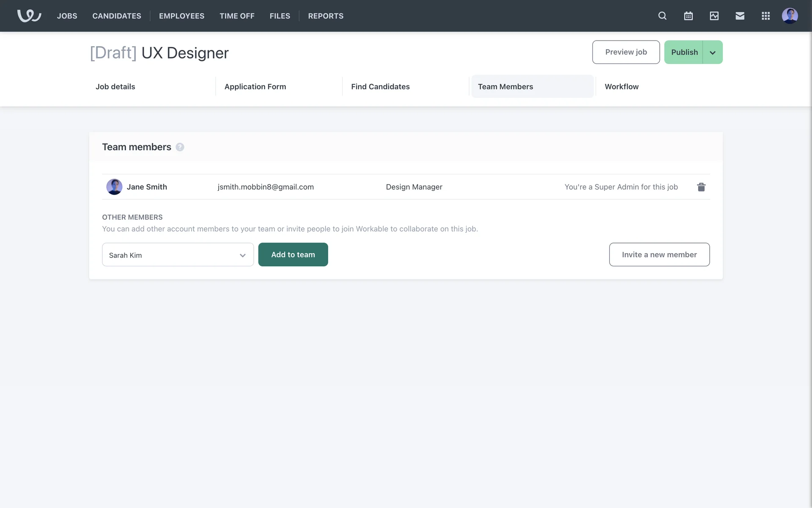Expand the Publish dropdown arrow
812x508 pixels.
click(x=713, y=52)
